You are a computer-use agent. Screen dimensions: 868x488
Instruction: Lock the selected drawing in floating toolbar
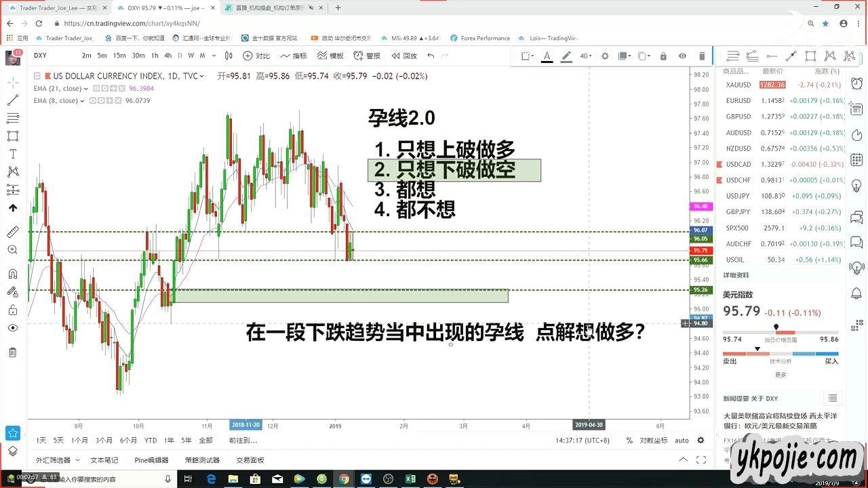663,56
